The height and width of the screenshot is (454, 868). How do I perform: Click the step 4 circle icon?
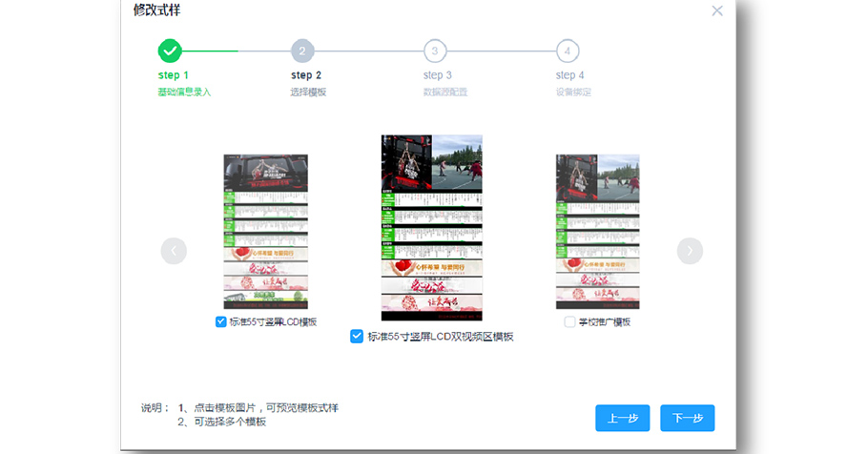point(568,51)
